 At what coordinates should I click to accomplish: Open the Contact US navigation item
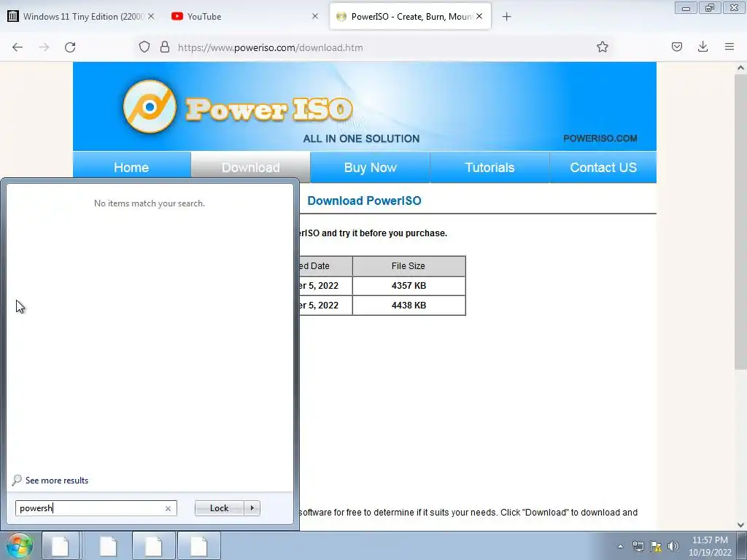click(x=603, y=168)
